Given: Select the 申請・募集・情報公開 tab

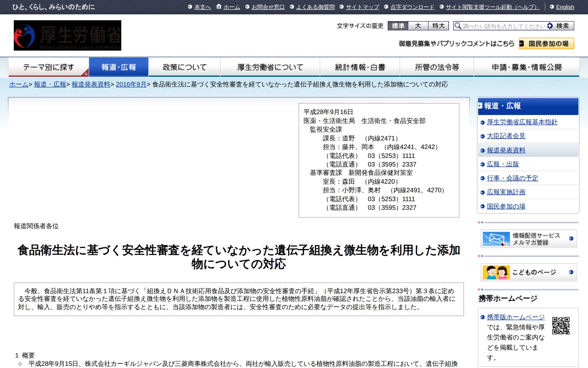Looking at the screenshot, I should pos(526,67).
